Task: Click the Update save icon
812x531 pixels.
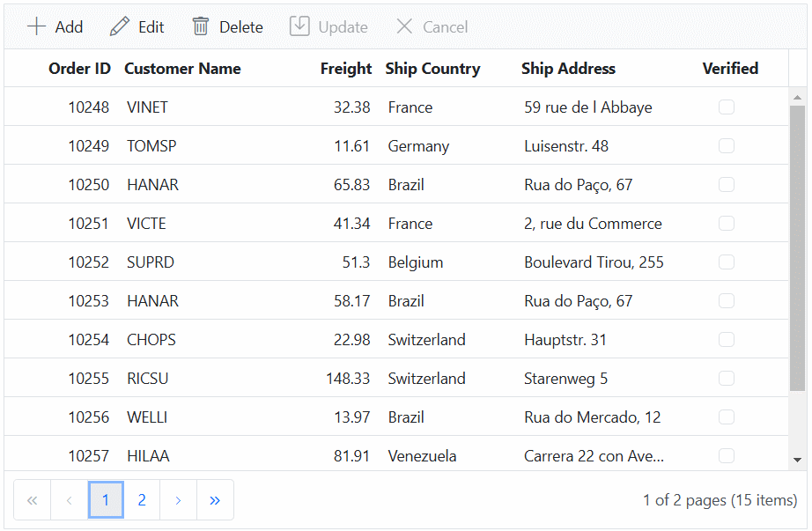Action: 299,26
